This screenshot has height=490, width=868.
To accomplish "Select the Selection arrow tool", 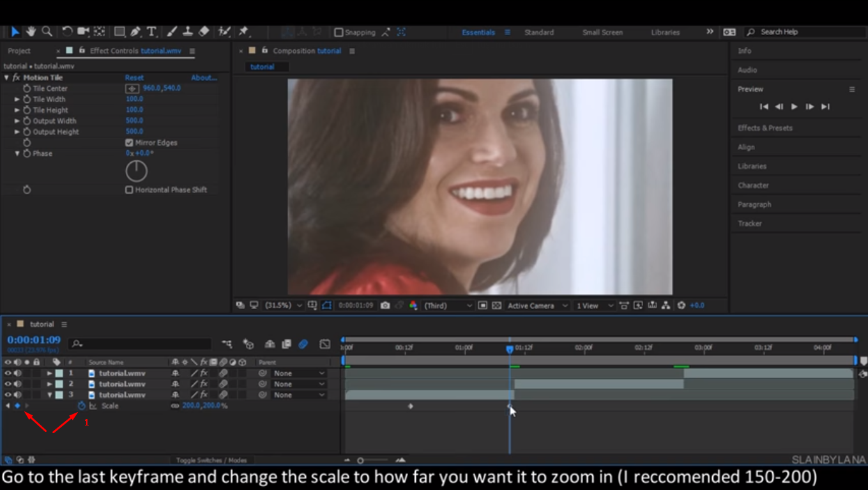I will (15, 31).
